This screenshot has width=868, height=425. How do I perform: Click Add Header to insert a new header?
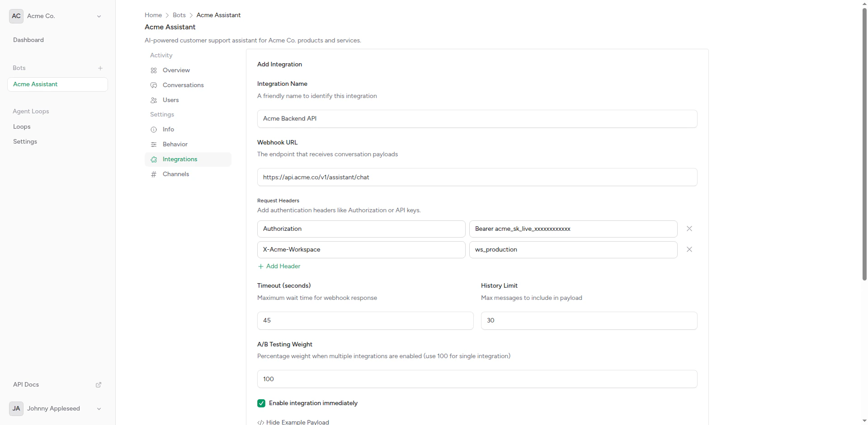coord(278,266)
